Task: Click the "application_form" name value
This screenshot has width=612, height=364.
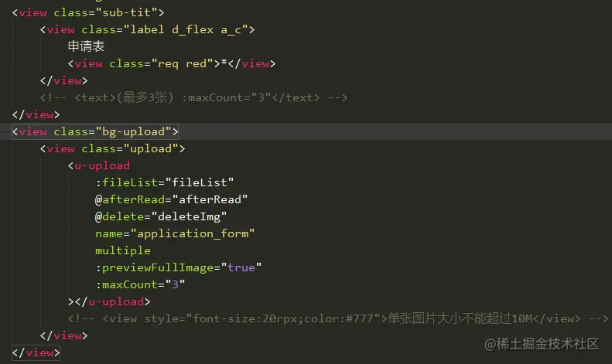Action: tap(193, 233)
